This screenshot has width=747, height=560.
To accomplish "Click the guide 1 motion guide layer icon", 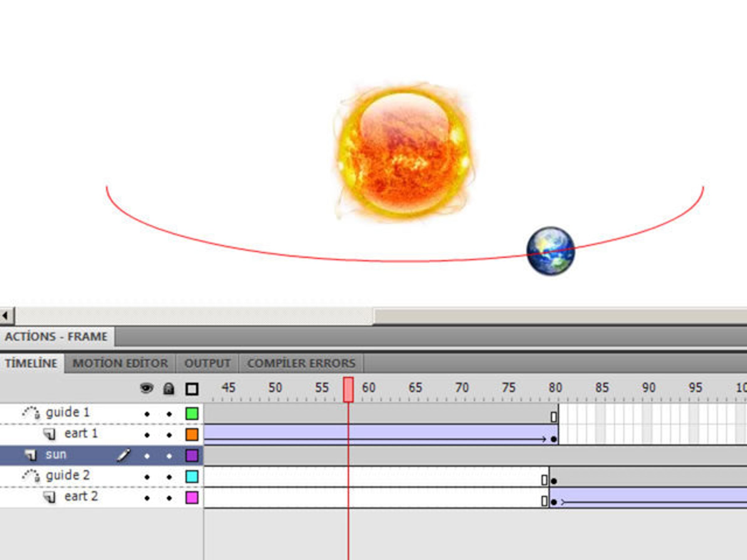I will tap(31, 413).
